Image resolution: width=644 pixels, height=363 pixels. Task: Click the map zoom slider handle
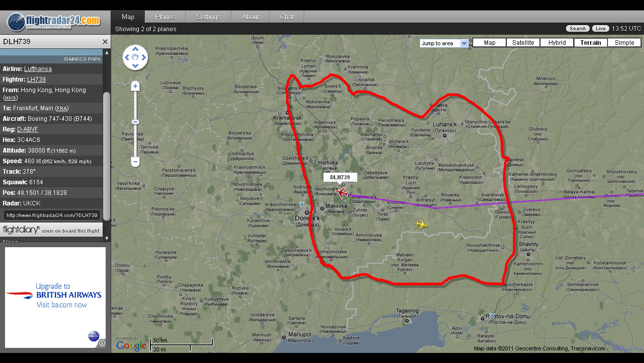135,122
